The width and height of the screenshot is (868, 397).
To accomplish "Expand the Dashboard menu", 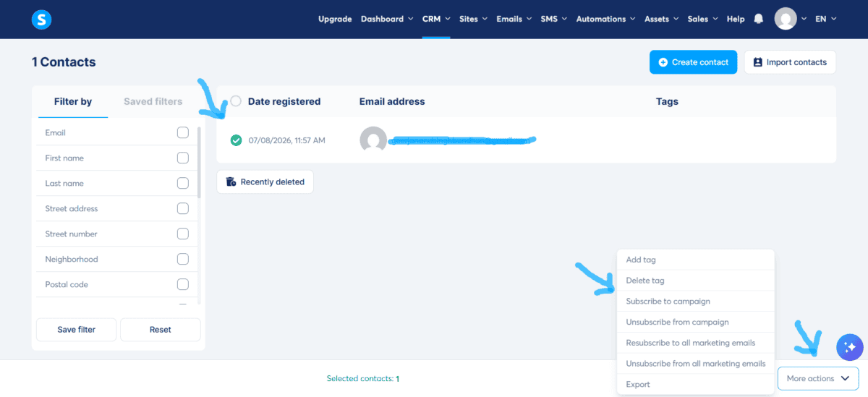I will (x=387, y=19).
